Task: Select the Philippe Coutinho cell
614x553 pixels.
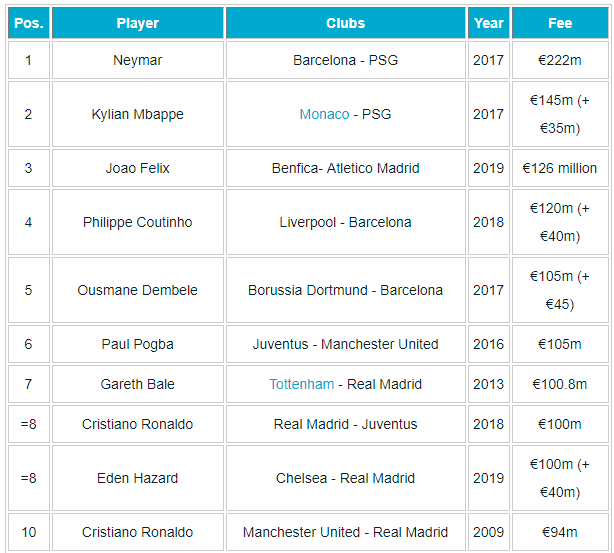Action: click(x=137, y=222)
